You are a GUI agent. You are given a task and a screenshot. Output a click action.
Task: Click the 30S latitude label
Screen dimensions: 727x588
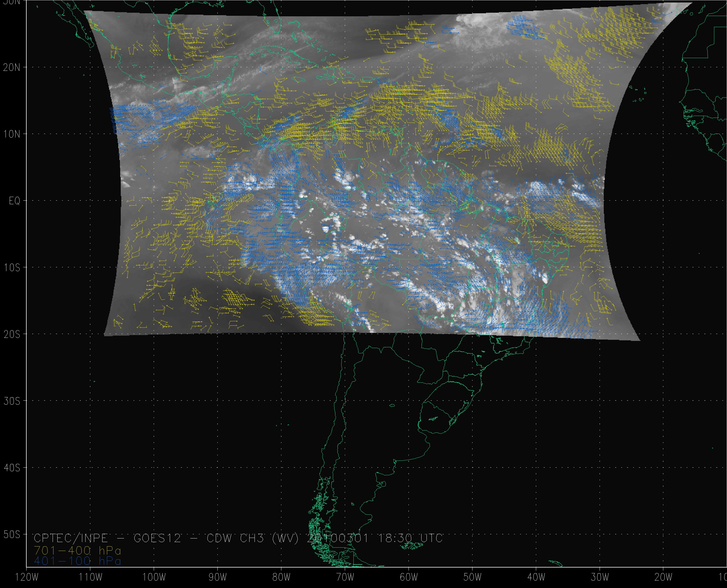coord(12,401)
